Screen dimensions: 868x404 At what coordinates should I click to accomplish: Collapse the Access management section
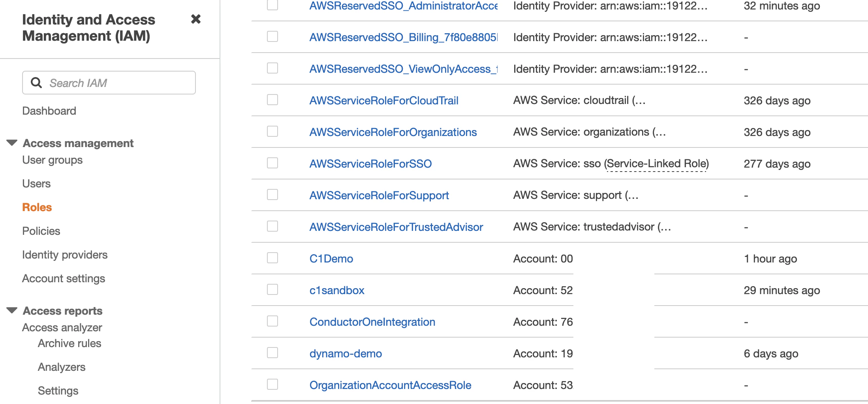(12, 143)
